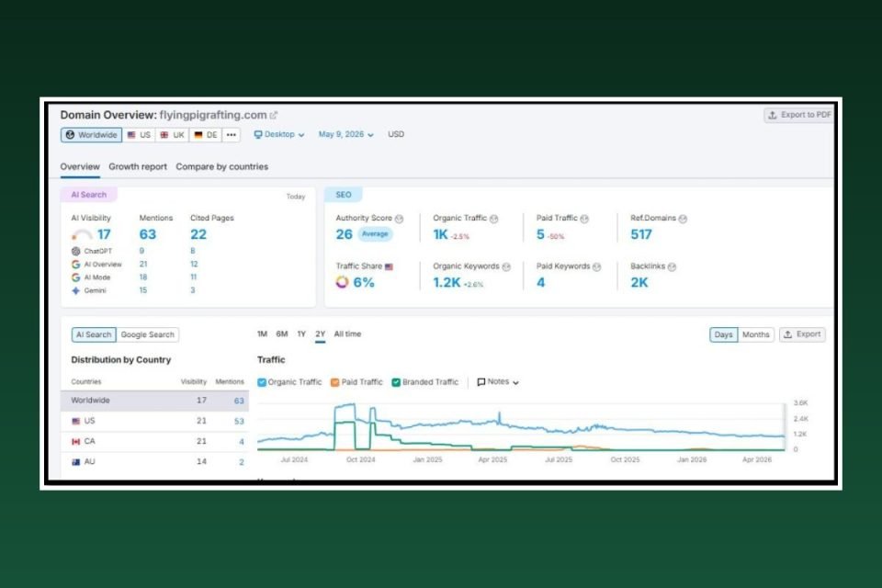Switch to the Growth report tab
This screenshot has height=588, width=882.
(138, 166)
